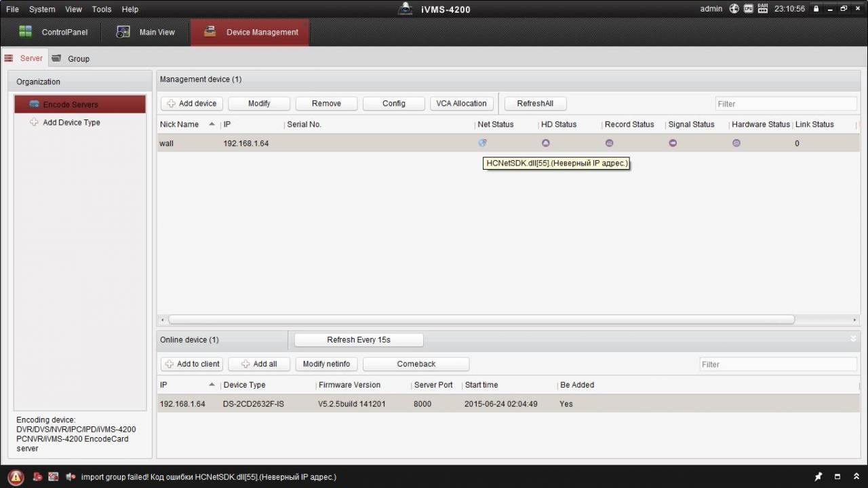
Task: Click the VCA Allocation button
Action: [x=461, y=104]
